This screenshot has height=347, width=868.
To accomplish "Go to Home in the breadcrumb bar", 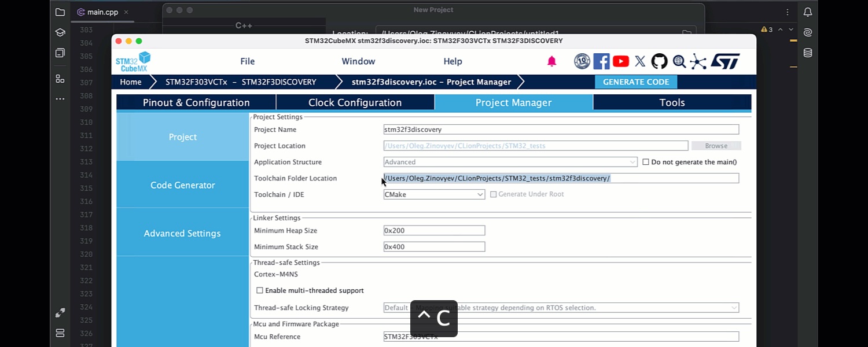I will [x=131, y=82].
